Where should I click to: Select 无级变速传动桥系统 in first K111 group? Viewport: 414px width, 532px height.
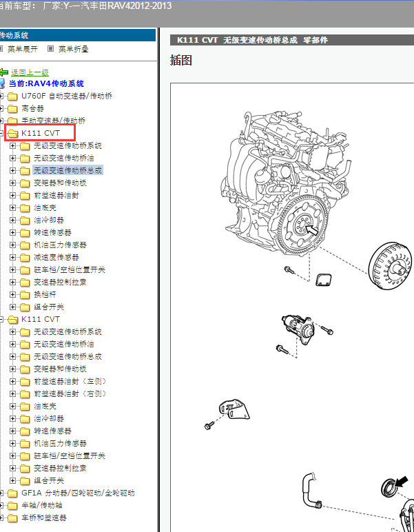68,146
